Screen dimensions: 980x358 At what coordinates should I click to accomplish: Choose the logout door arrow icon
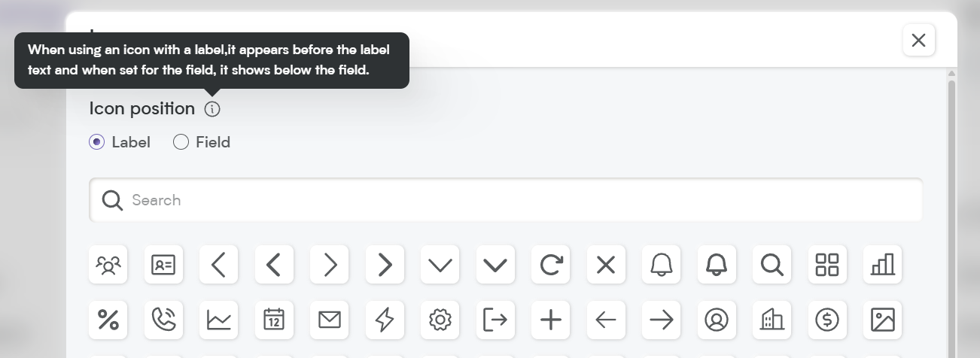(495, 320)
